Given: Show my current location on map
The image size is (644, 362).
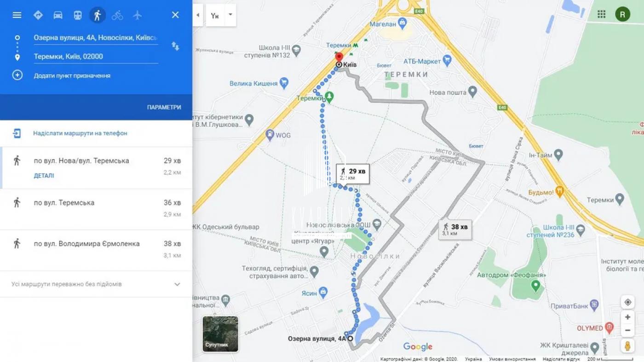Looking at the screenshot, I should point(627,302).
